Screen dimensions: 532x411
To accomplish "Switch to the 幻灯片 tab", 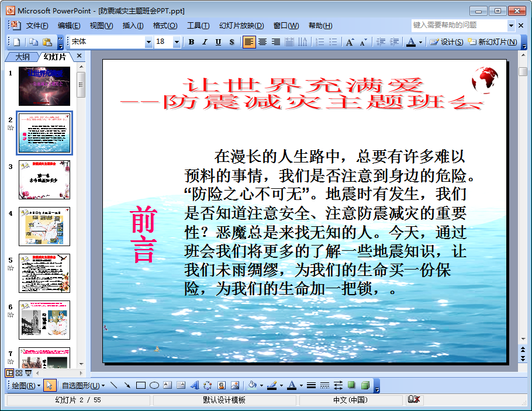I will coord(54,57).
